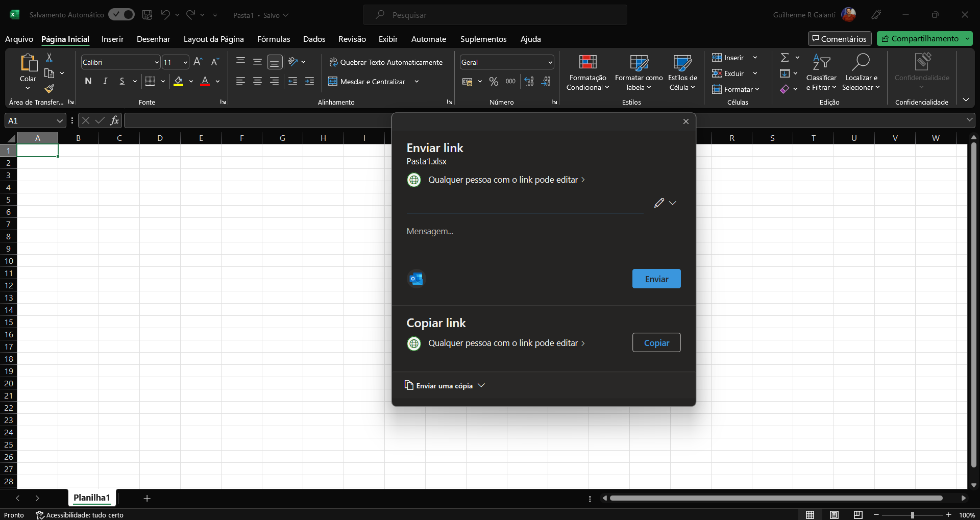Toggle underline (S) formatting
Screen dimensions: 980x520
(x=122, y=81)
